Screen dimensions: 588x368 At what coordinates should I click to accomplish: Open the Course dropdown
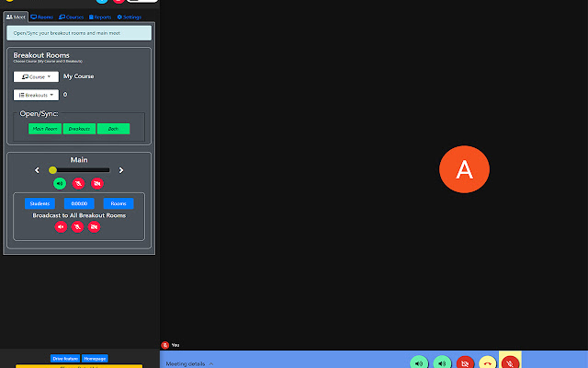coord(36,76)
